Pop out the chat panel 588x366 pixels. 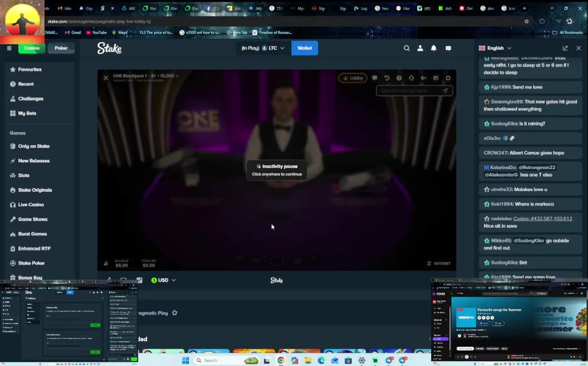coord(565,48)
